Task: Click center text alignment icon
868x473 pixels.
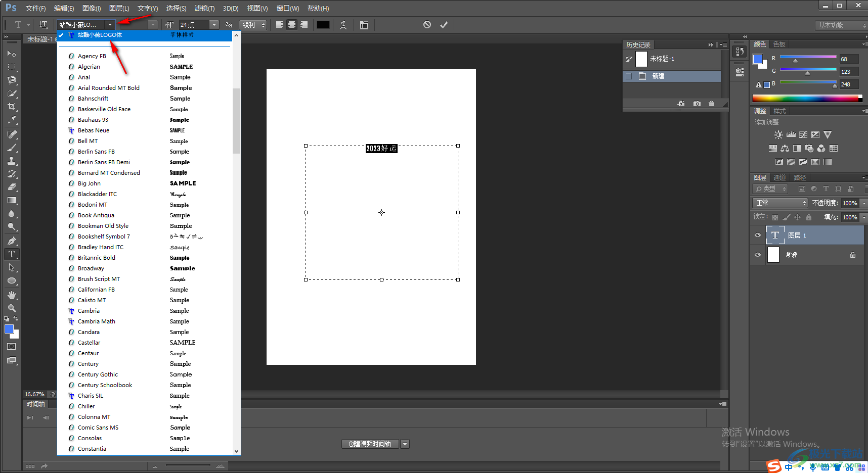Action: (x=292, y=25)
